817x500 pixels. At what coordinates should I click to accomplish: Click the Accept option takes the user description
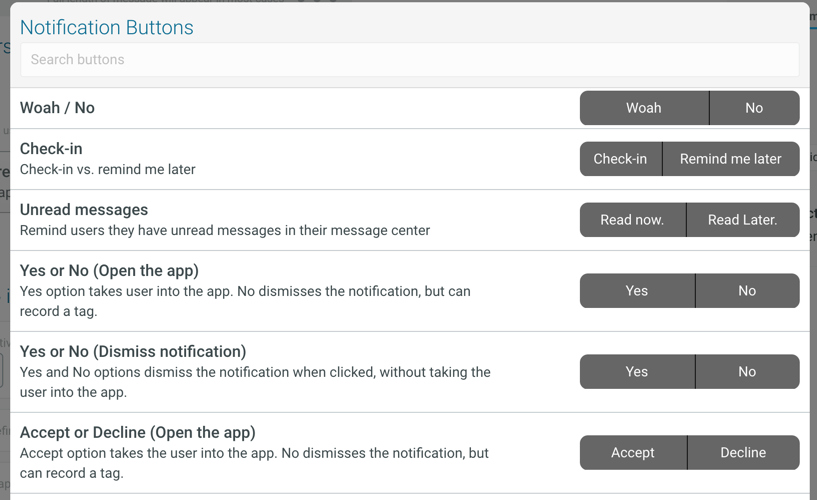pyautogui.click(x=254, y=463)
